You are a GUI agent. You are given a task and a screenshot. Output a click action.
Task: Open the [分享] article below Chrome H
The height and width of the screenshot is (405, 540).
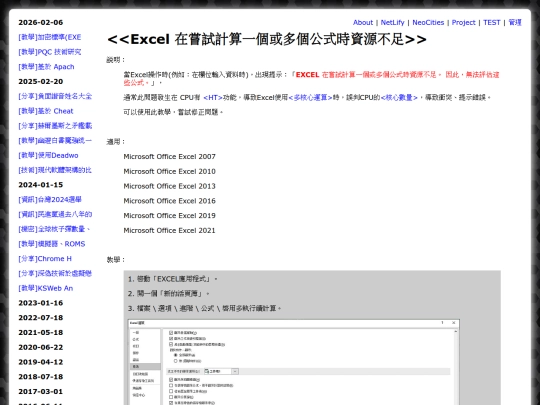point(55,273)
